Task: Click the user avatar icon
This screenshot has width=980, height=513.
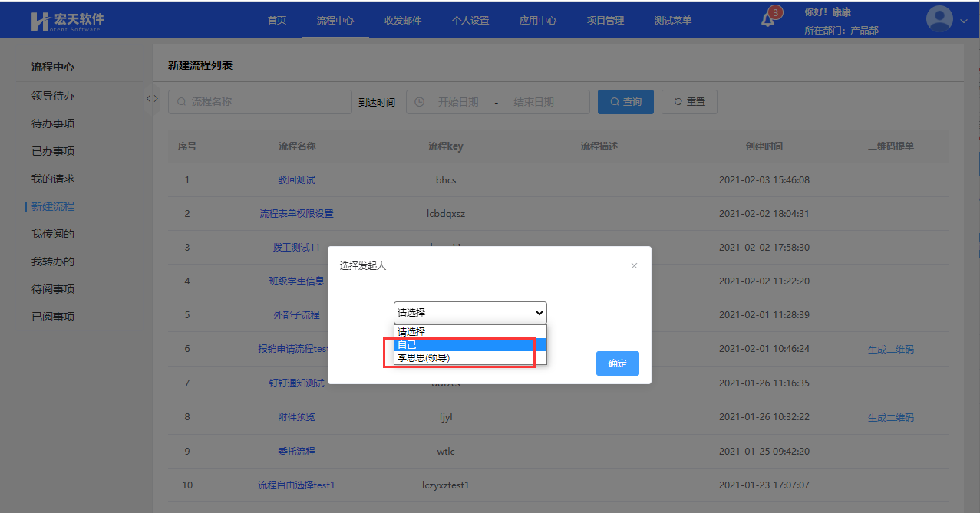Action: (x=939, y=20)
